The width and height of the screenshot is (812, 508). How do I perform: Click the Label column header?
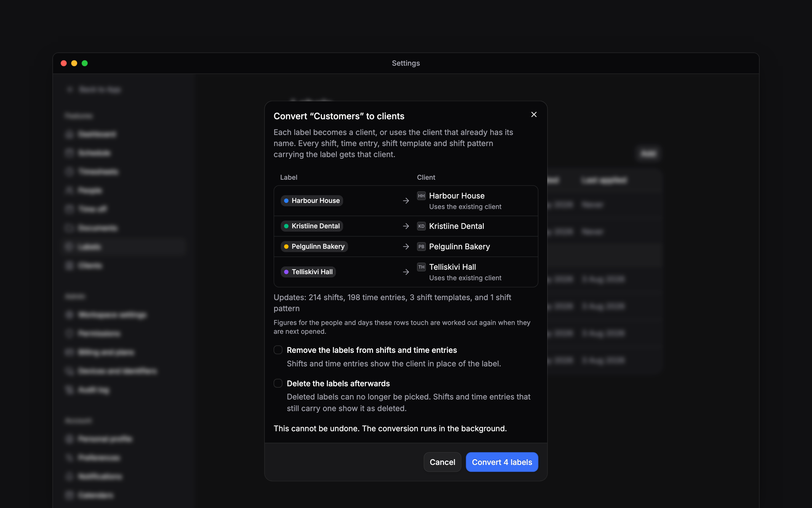tap(289, 178)
